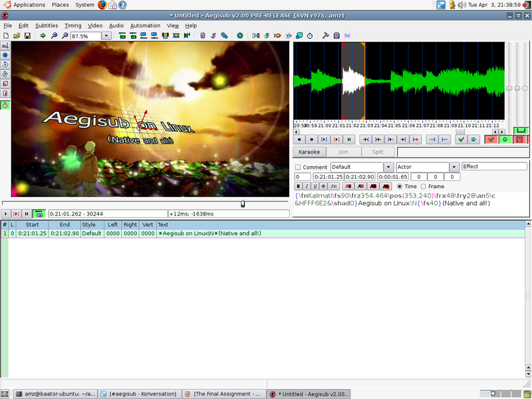
Task: Launch Firefox from the top panel
Action: [x=102, y=5]
